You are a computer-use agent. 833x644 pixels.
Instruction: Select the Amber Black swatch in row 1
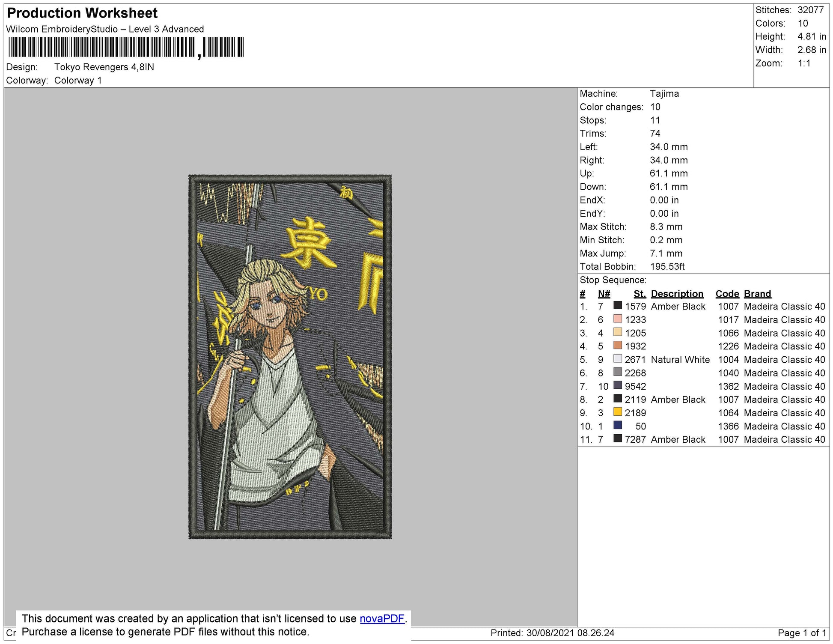[x=617, y=305]
